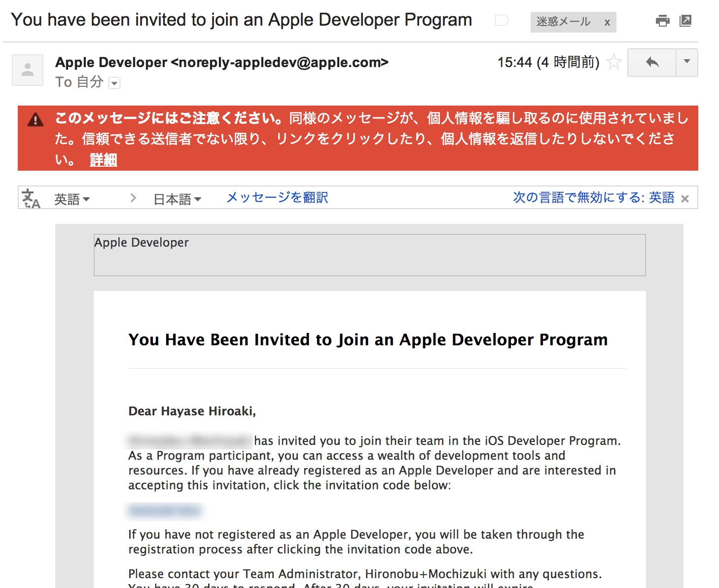Click the blurred invitation code link
Screen dimensions: 719x588
pos(165,510)
